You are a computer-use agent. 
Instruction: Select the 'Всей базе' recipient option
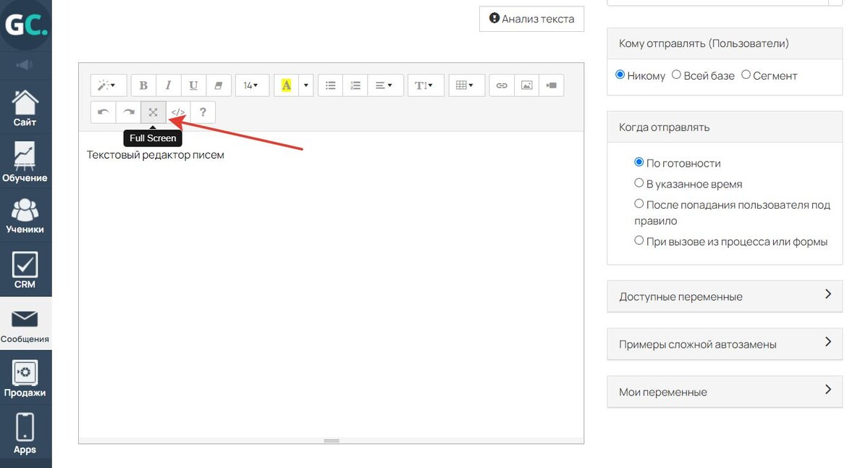coord(676,75)
